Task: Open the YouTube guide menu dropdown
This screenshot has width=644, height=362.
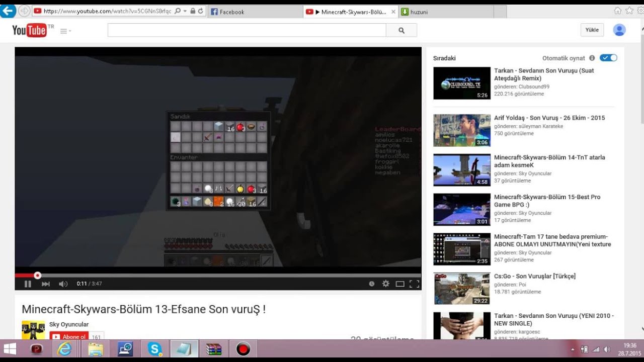Action: (x=65, y=31)
